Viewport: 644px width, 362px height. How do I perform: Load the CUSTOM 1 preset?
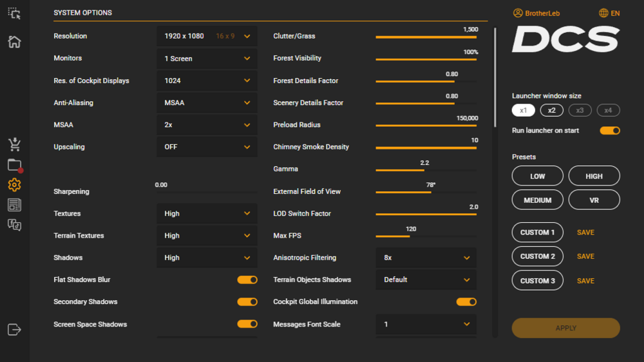(x=537, y=233)
